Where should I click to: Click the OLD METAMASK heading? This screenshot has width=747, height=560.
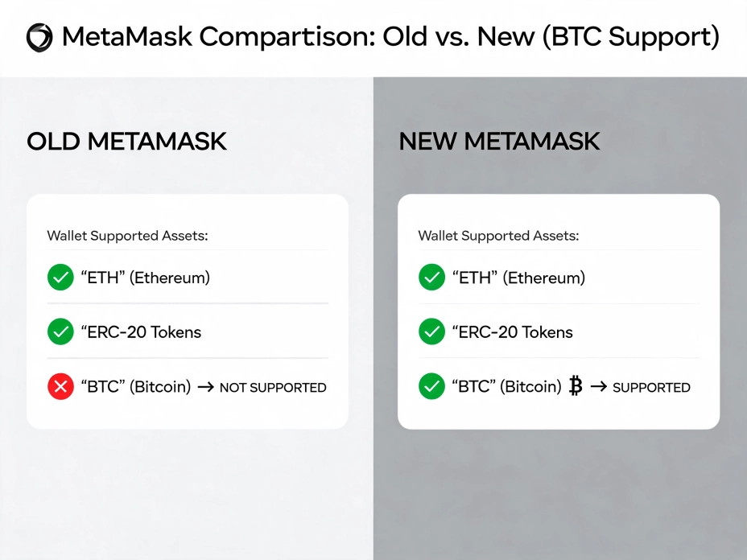[x=126, y=142]
